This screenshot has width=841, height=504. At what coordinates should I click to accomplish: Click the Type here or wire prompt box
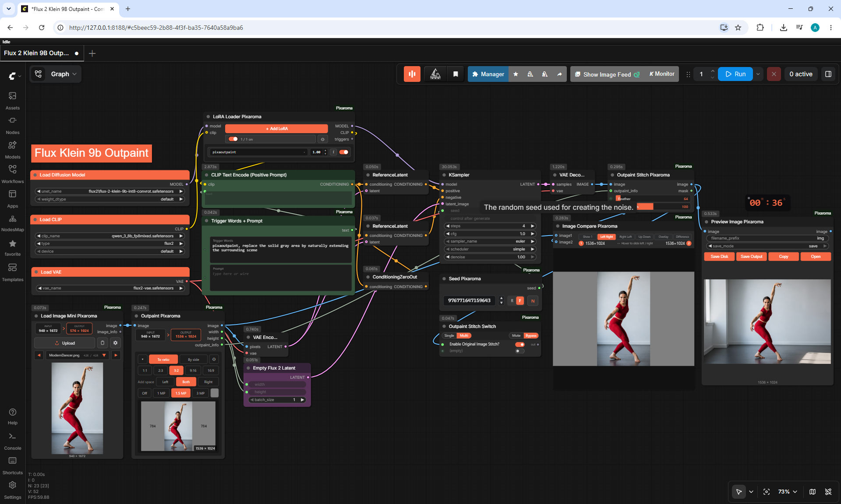pyautogui.click(x=280, y=278)
